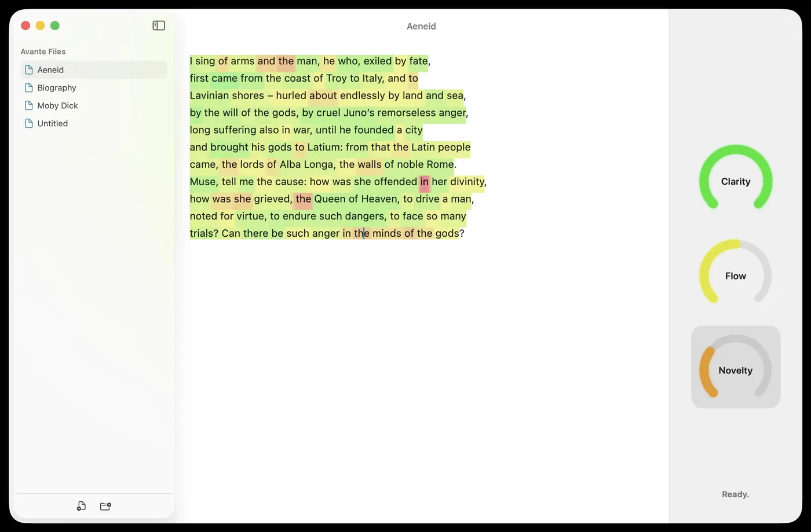This screenshot has width=811, height=532.
Task: Click the Untitled document icon
Action: tap(29, 123)
